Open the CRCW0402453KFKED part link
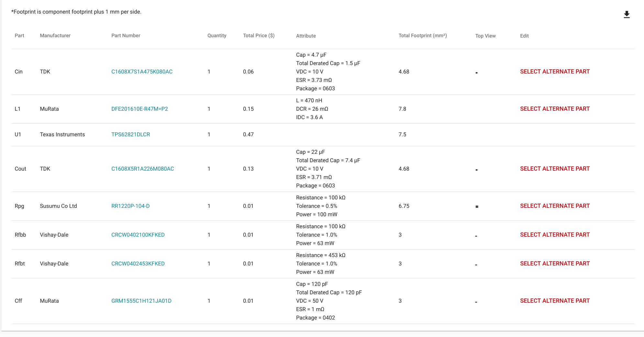This screenshot has width=644, height=337. [x=138, y=264]
